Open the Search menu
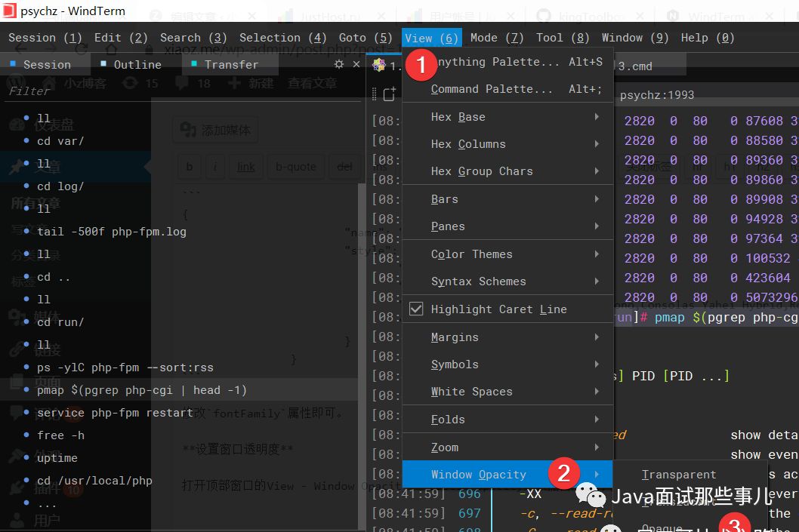The width and height of the screenshot is (799, 532). tap(193, 38)
